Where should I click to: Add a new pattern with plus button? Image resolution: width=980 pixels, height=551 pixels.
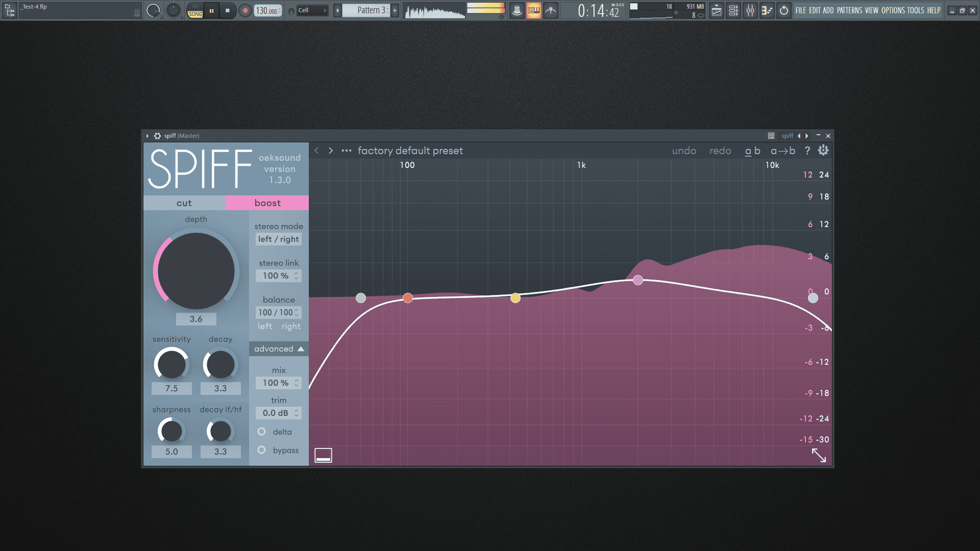(395, 10)
